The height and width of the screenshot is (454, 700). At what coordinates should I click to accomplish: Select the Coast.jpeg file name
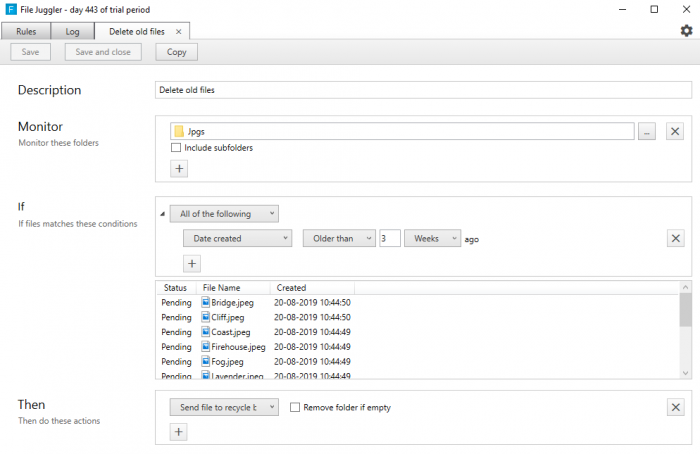pyautogui.click(x=231, y=332)
